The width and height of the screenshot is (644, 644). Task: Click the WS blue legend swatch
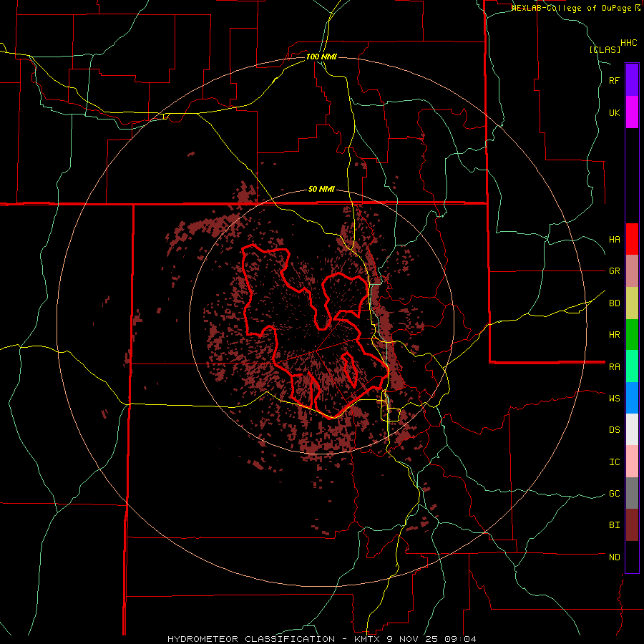[x=632, y=398]
